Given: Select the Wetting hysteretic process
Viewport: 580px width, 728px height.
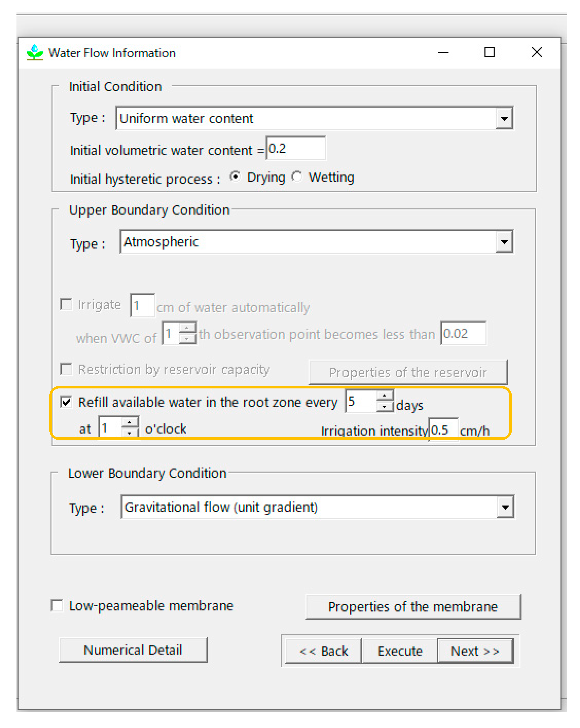Looking at the screenshot, I should click(297, 176).
